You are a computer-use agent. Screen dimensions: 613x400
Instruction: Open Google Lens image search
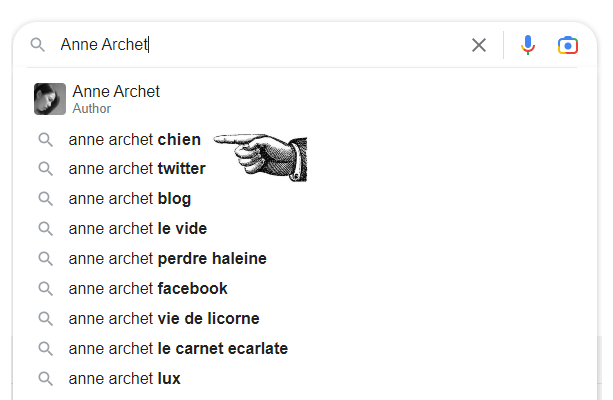pos(568,45)
